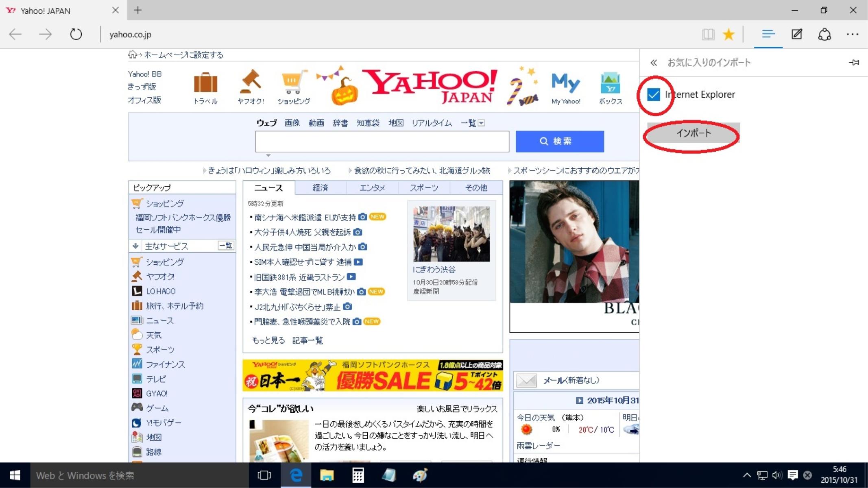Click the Yahoo search text field
This screenshot has width=868, height=488.
[382, 142]
